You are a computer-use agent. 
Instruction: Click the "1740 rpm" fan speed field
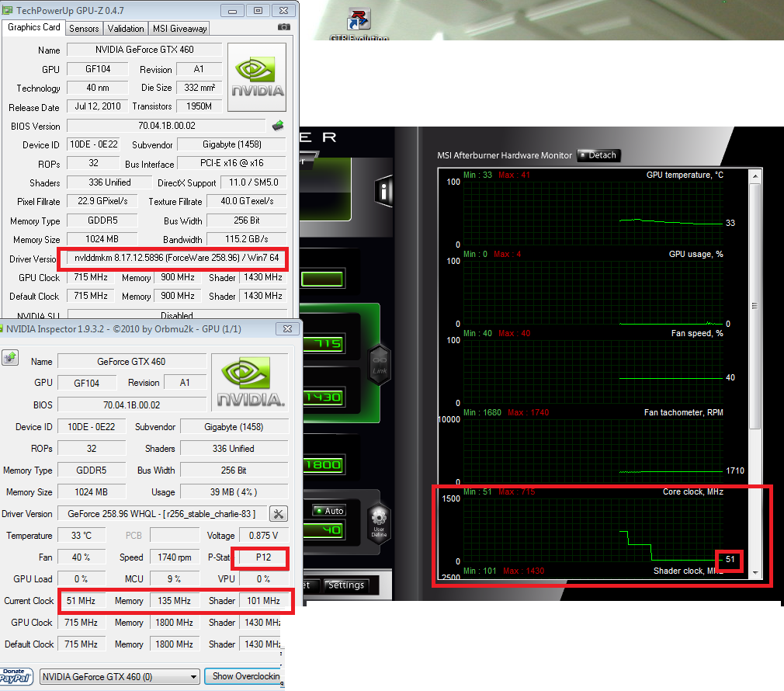(x=175, y=557)
